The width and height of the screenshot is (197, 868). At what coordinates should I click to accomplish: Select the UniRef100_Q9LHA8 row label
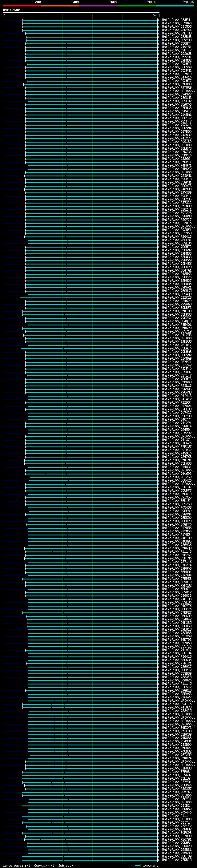coord(177,352)
